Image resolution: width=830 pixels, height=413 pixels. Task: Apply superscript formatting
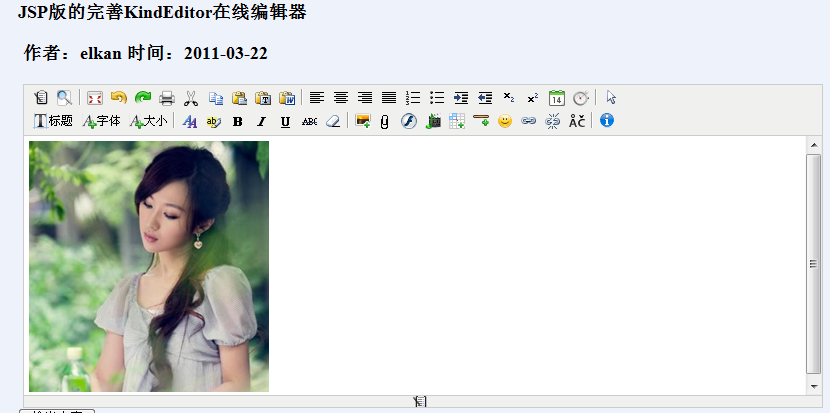(x=533, y=98)
